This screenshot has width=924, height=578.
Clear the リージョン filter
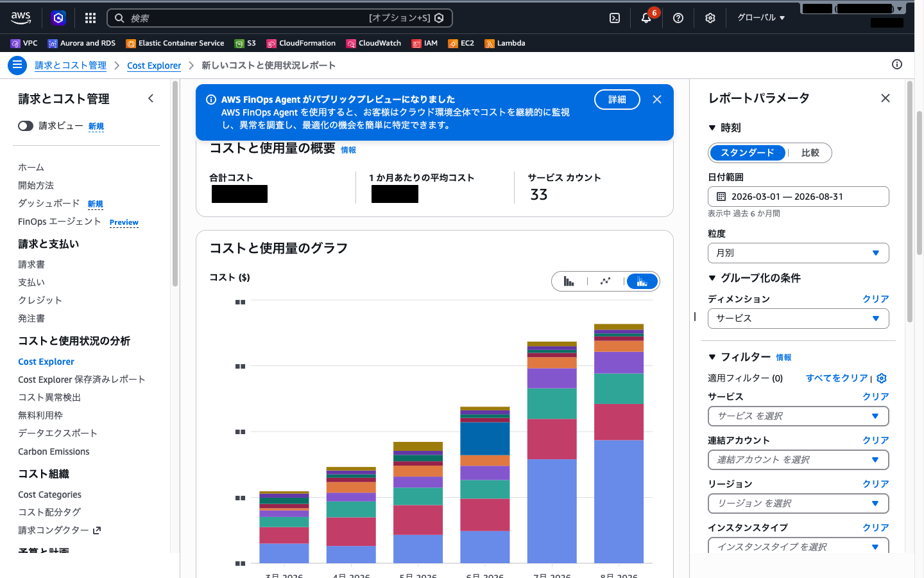point(876,484)
